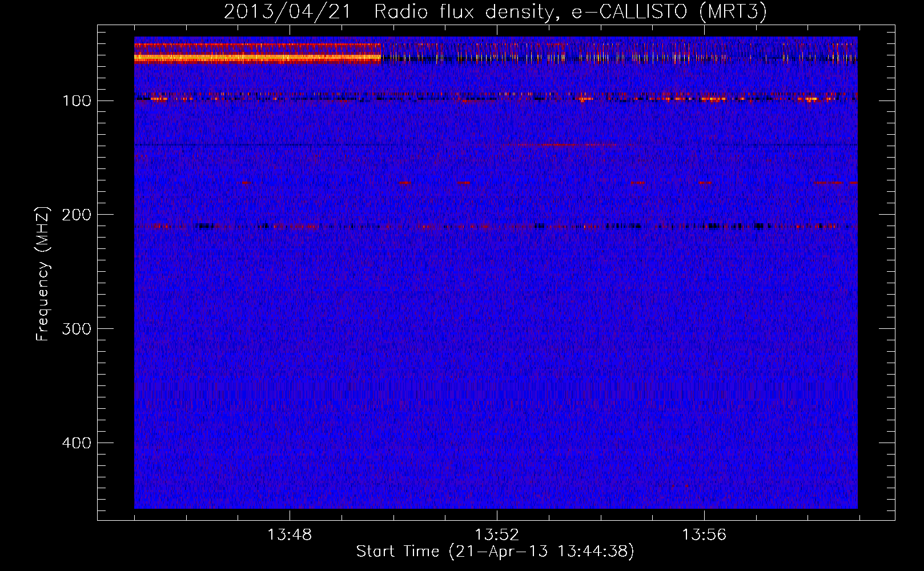Click the '300' frequency tick label
Viewport: 924px width, 571px height.
(x=77, y=329)
